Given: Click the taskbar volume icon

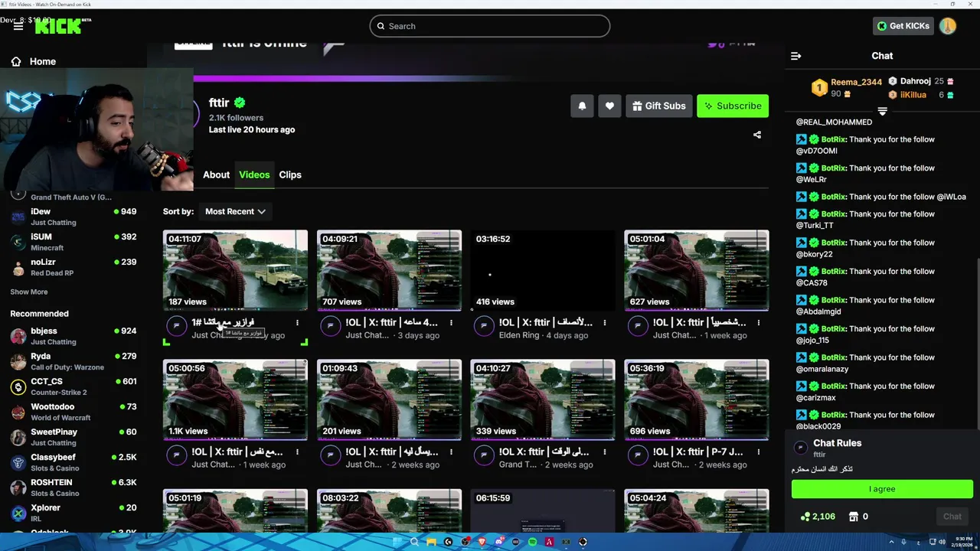Looking at the screenshot, I should click(x=942, y=542).
